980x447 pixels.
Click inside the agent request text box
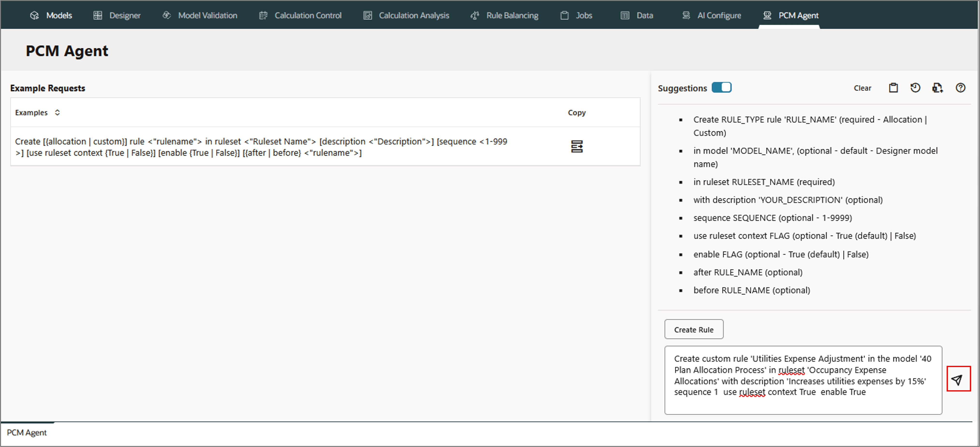tap(803, 380)
